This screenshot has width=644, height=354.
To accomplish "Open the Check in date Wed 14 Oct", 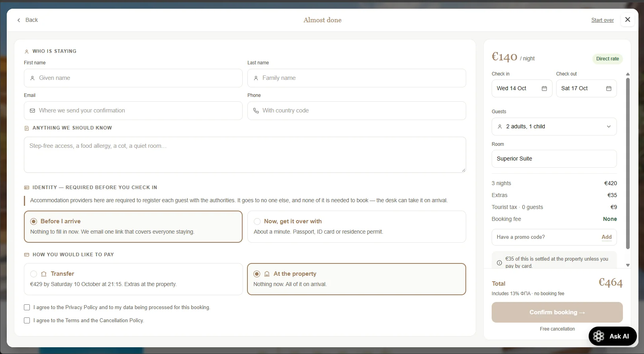I will coord(522,88).
